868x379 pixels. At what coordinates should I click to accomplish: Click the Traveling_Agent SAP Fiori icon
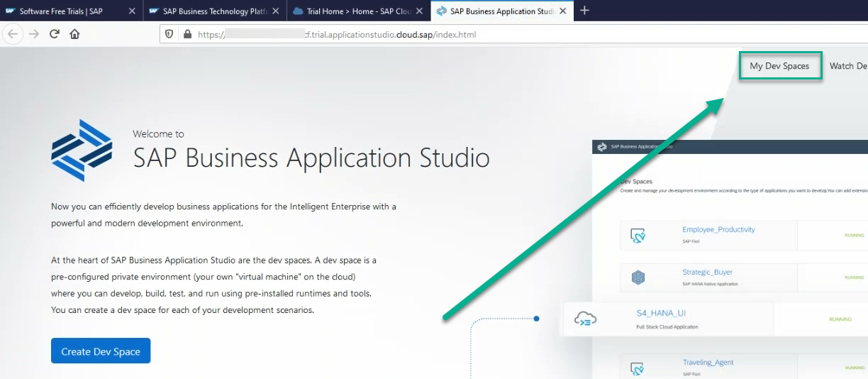[638, 368]
